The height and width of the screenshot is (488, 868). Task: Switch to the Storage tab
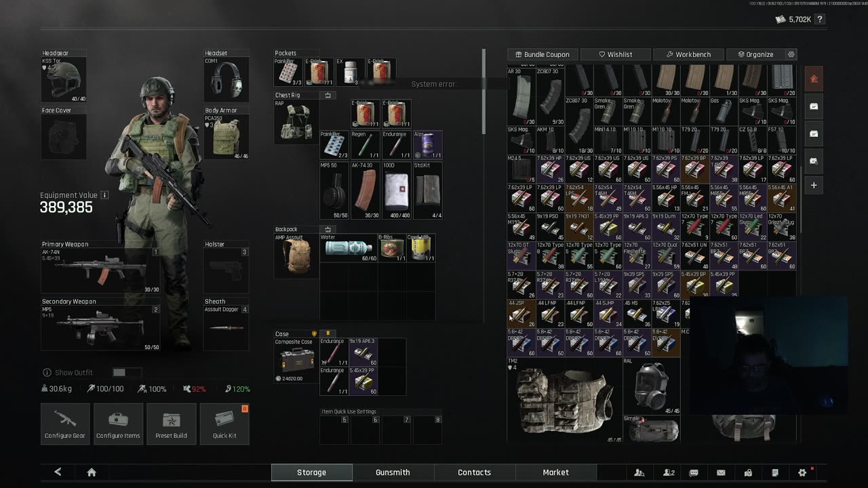[311, 472]
